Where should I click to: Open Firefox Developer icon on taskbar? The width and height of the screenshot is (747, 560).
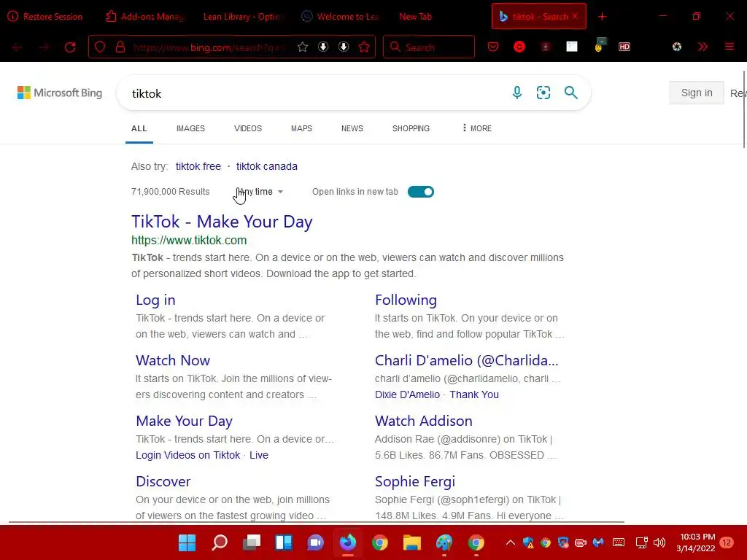coord(348,542)
